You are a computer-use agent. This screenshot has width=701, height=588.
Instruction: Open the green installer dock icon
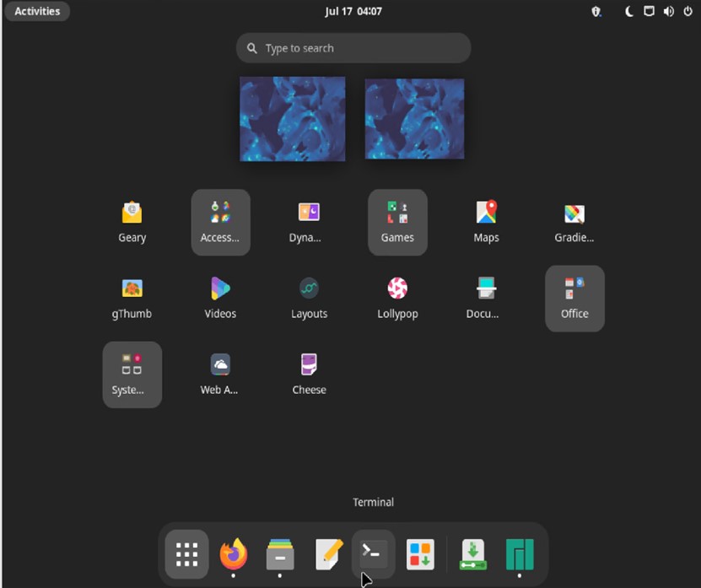point(473,554)
